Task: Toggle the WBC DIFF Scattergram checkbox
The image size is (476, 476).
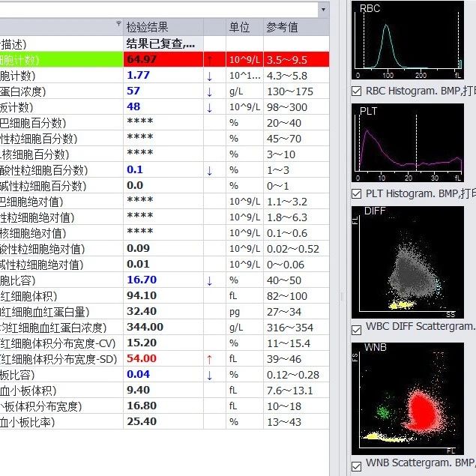Action: (x=357, y=328)
